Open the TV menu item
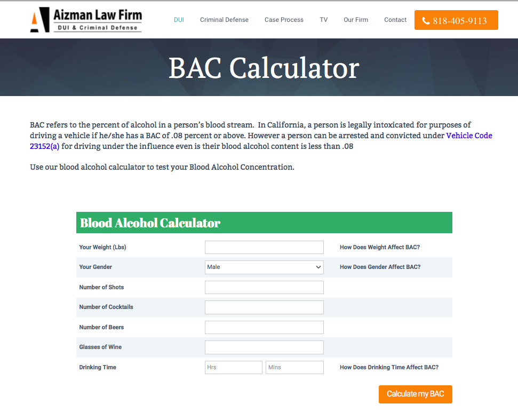Image resolution: width=518 pixels, height=420 pixels. pos(323,20)
